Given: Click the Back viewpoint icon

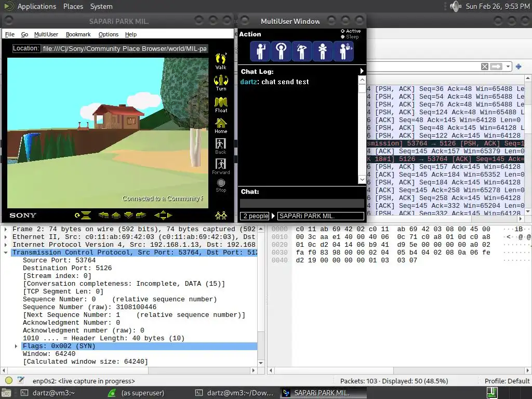Looking at the screenshot, I should (220, 146).
